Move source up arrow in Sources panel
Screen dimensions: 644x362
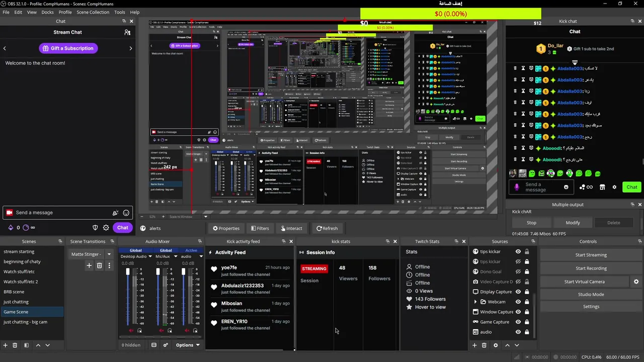pos(507,345)
